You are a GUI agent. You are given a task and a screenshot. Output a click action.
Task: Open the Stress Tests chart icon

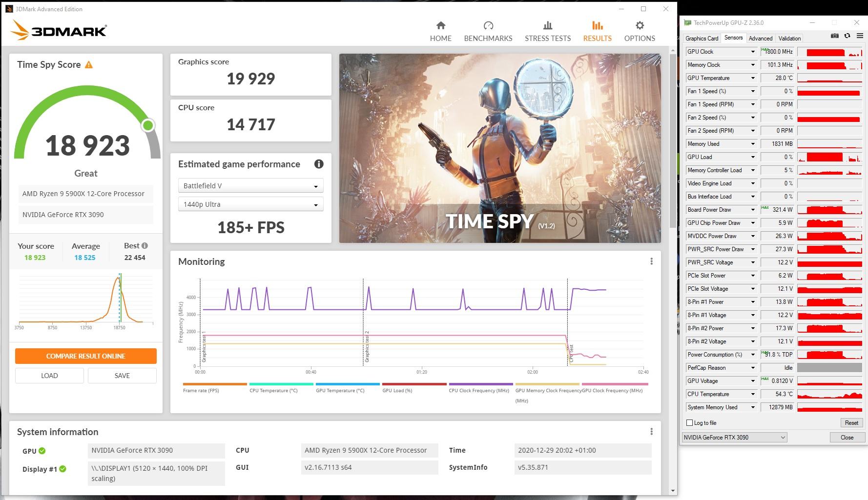pyautogui.click(x=548, y=25)
